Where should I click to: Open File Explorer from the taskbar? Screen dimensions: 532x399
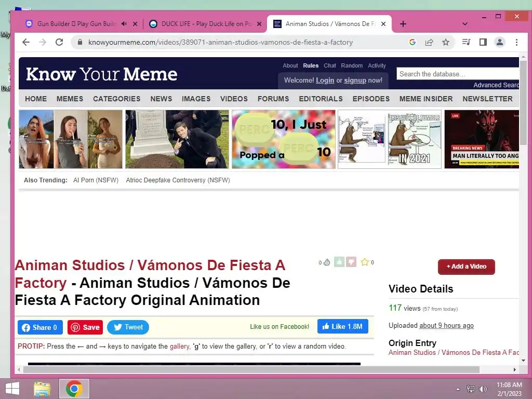click(x=42, y=389)
